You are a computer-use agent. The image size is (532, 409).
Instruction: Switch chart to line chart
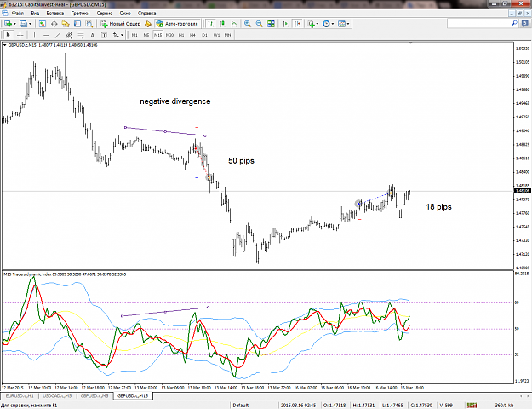234,24
